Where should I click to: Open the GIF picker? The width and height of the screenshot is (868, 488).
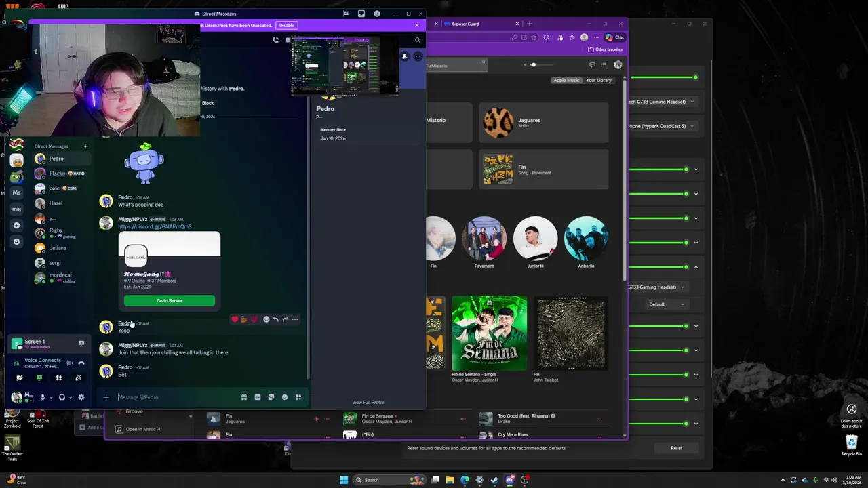[x=258, y=397]
